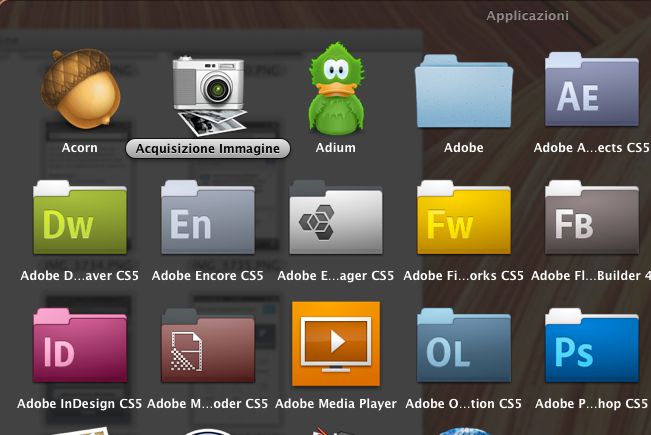Viewport: 651px width, 435px height.
Task: Click the Adobe Fl...Builder label
Action: [591, 276]
